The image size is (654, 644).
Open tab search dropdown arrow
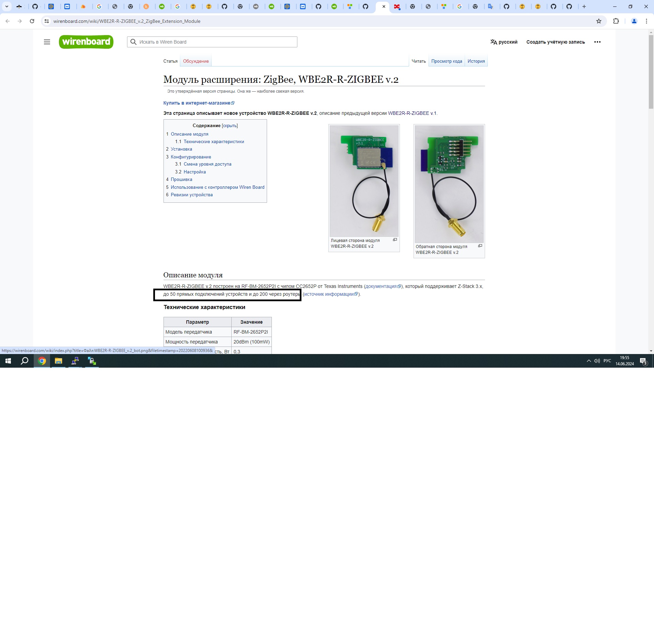point(6,6)
